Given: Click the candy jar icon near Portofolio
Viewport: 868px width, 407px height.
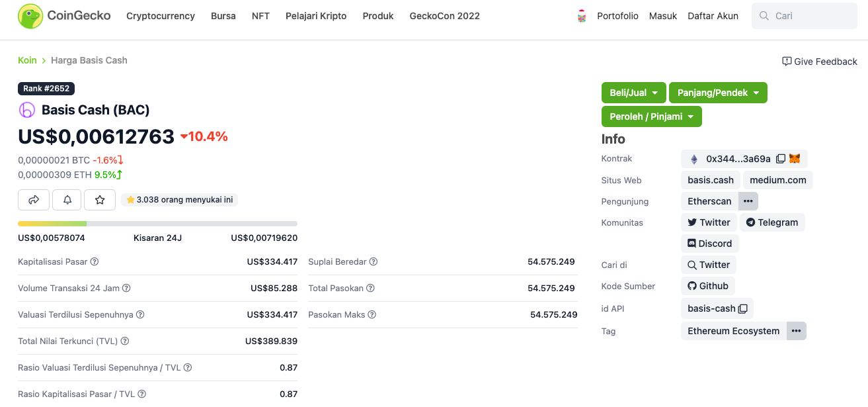Looking at the screenshot, I should click(x=582, y=16).
